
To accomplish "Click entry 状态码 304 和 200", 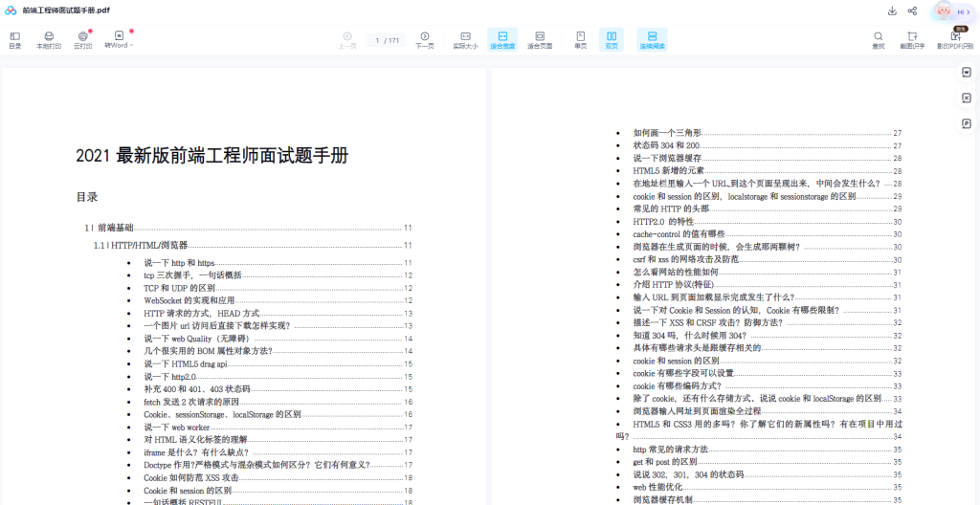I will tap(768, 145).
